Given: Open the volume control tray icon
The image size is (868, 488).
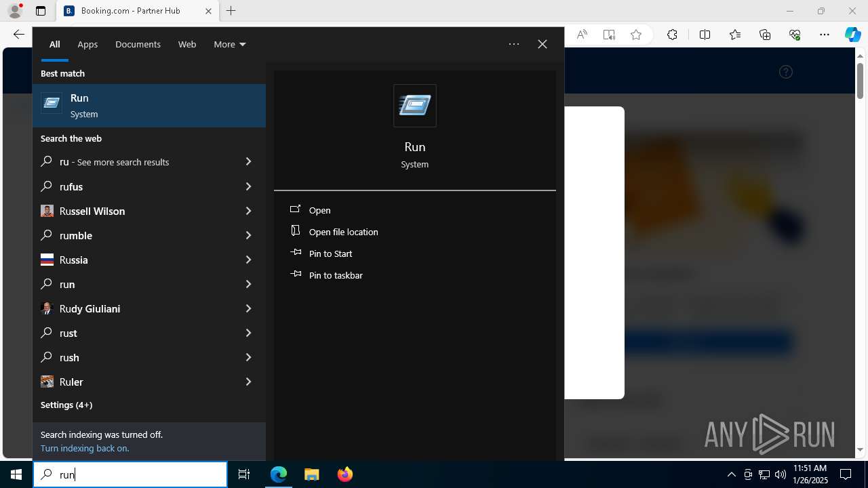Looking at the screenshot, I should click(780, 474).
